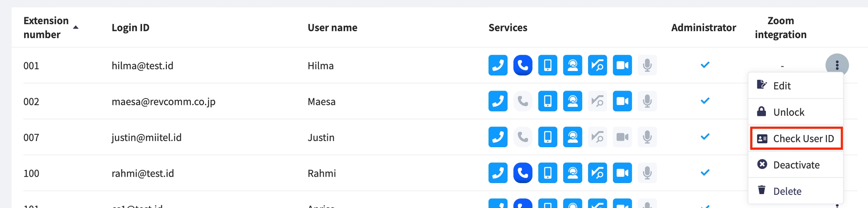
Task: Click Delete in the user menu
Action: click(787, 191)
